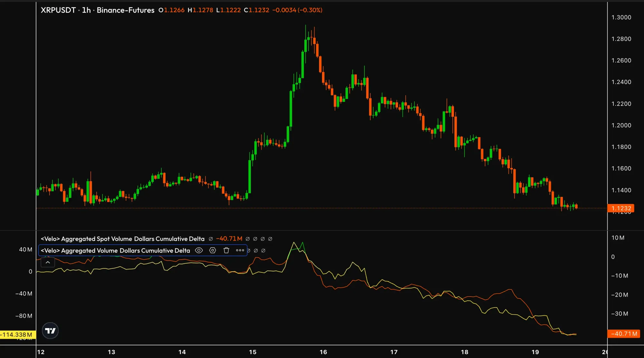The width and height of the screenshot is (644, 358).
Task: Click the 1.3000 level on price axis
Action: [621, 17]
